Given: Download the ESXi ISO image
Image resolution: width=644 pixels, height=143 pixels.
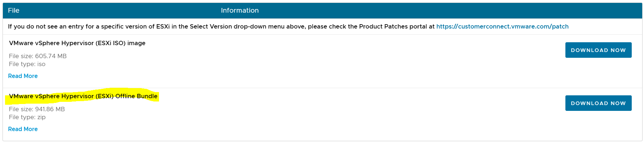Looking at the screenshot, I should tap(598, 50).
